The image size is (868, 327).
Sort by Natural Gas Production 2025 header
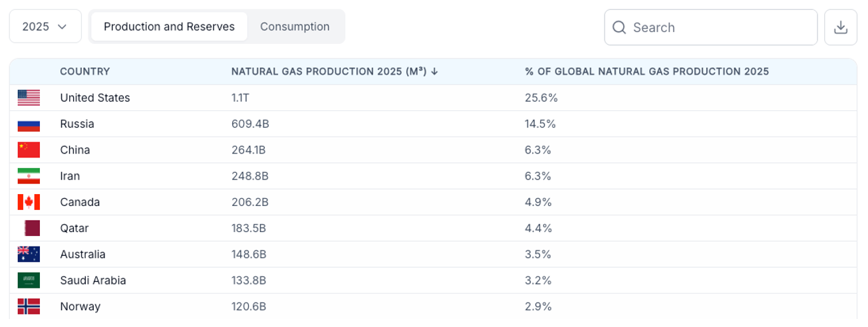(x=329, y=71)
